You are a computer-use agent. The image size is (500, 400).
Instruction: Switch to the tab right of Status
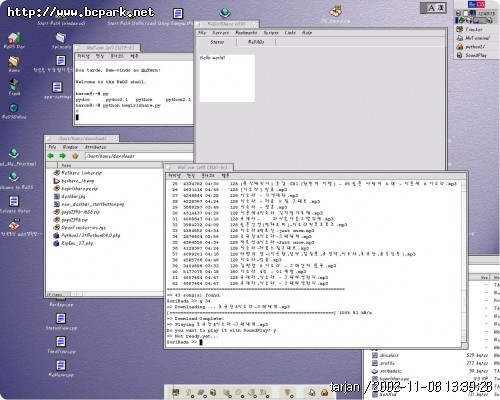point(256,42)
